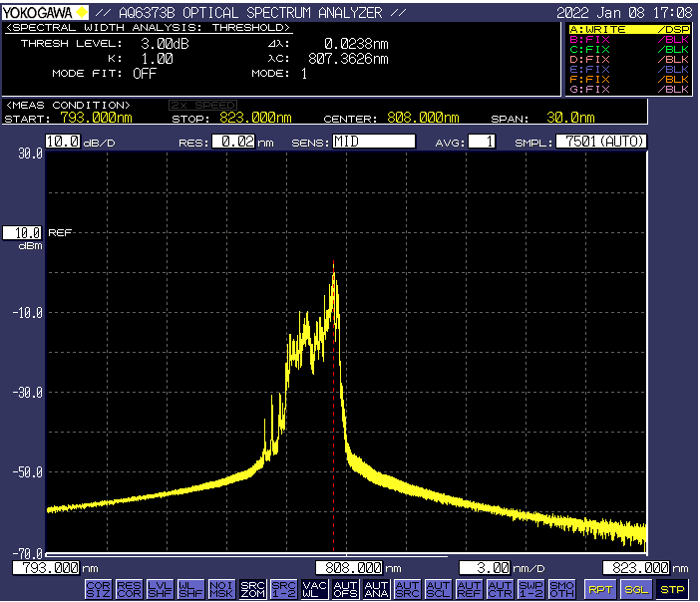Click the RES COR indicator icon
This screenshot has width=700, height=602.
[129, 589]
